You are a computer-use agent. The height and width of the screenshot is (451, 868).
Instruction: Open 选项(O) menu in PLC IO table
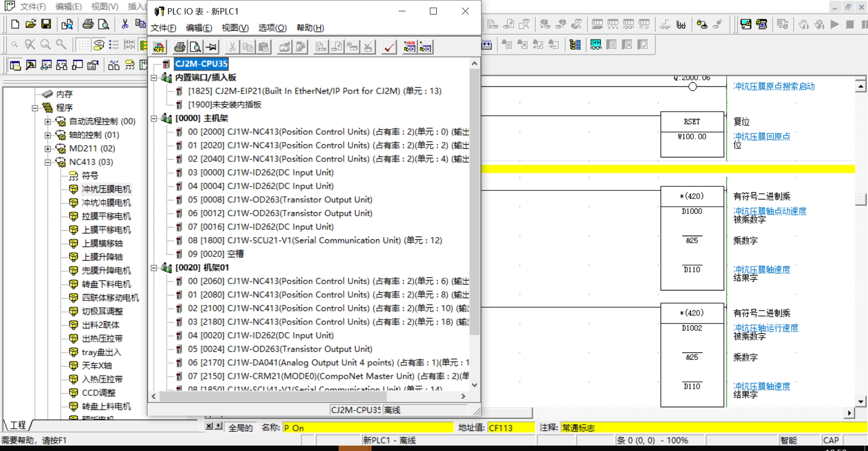[x=272, y=28]
